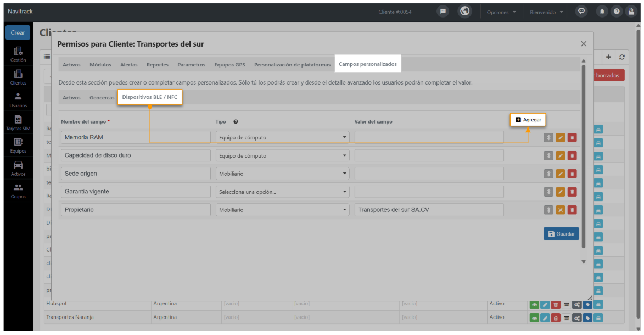The image size is (644, 335).
Task: Delete Transportes Naranja client with trash icon
Action: [x=556, y=318]
